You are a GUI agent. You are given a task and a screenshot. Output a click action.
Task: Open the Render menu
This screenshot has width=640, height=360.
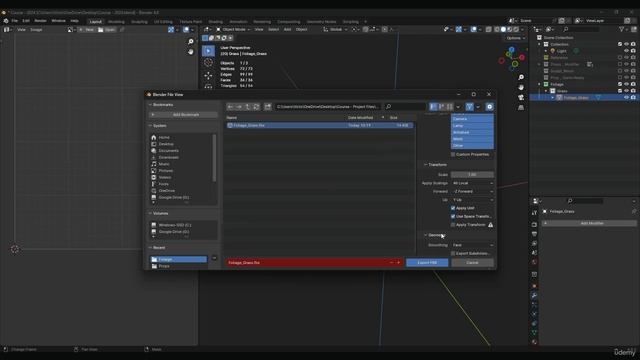[40, 20]
